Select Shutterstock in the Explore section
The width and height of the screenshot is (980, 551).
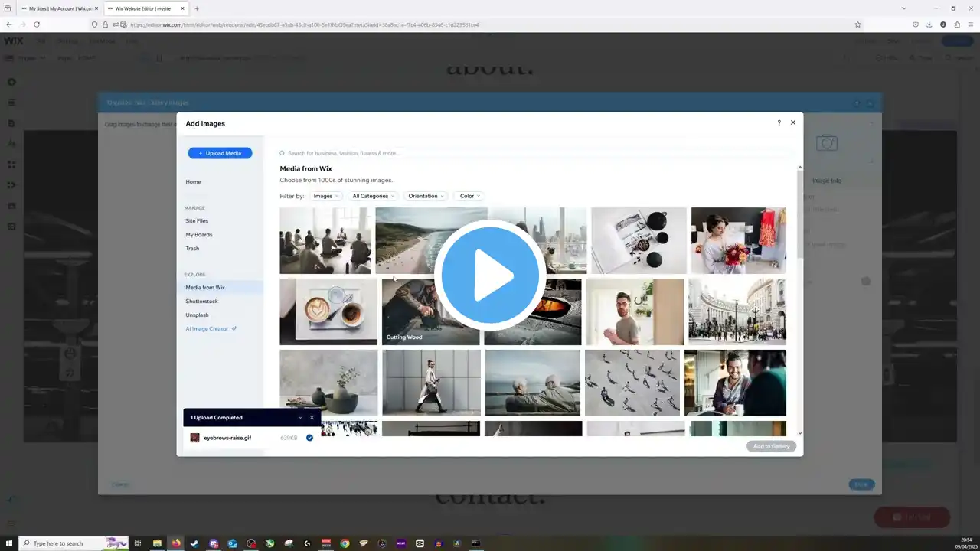[201, 302]
